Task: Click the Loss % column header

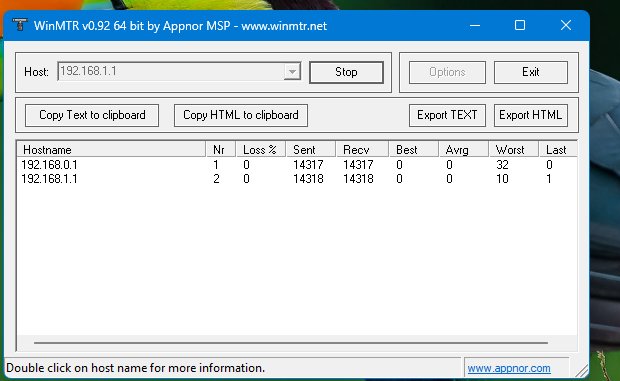Action: coord(261,149)
